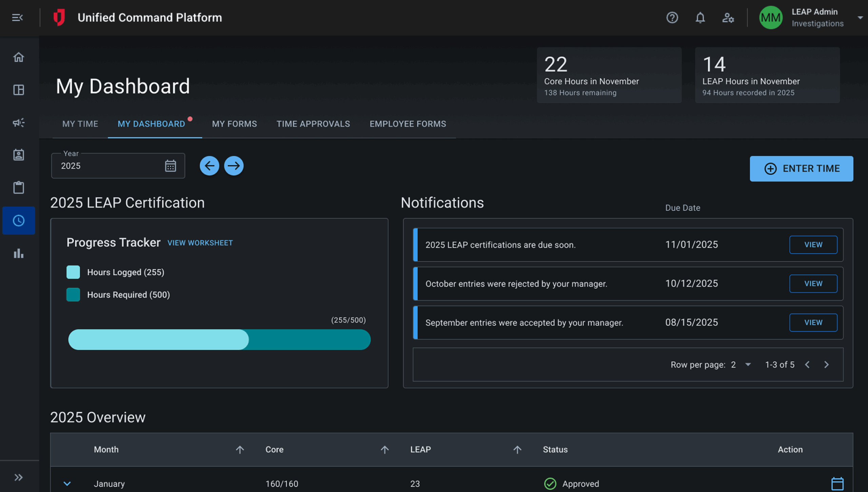868x492 pixels.
Task: Open the help question mark icon
Action: tap(672, 18)
